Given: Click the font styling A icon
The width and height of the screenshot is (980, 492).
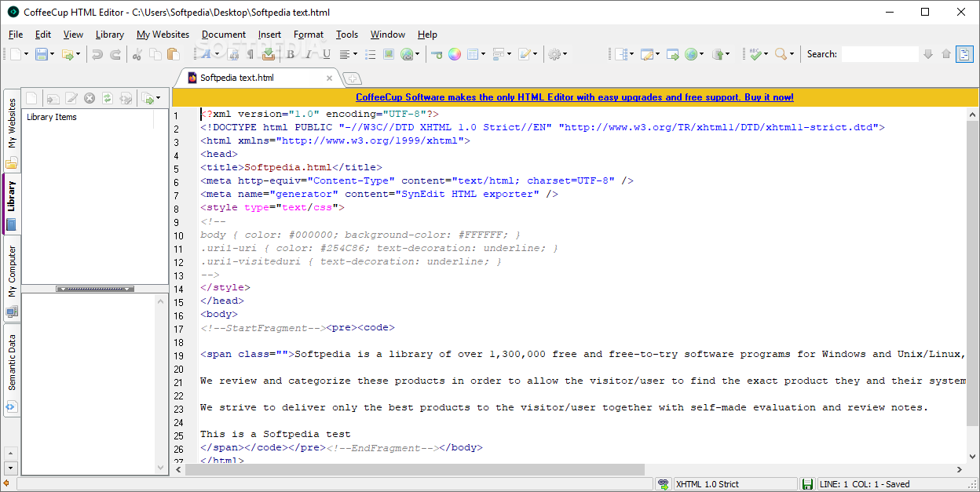Looking at the screenshot, I should click(207, 54).
